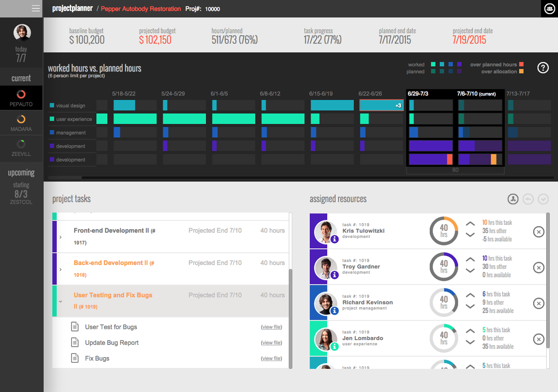Screen dimensions: 558x392
Task: Click visual design bar for 6/15-6/19
Action: (332, 105)
